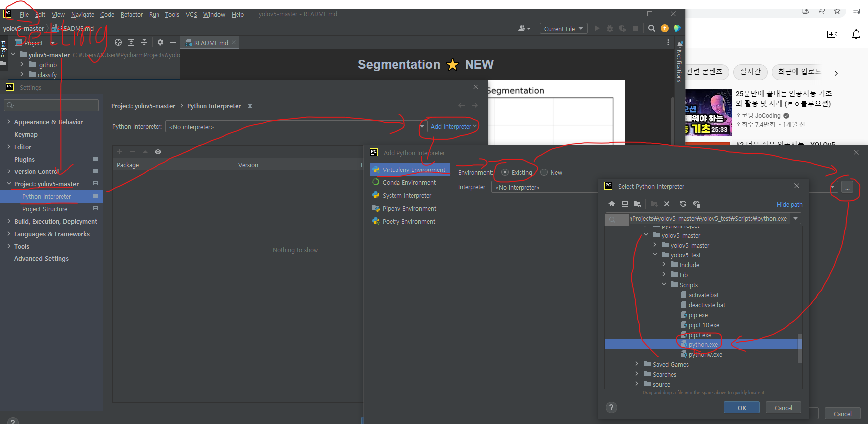Collapse Scripts folder in file tree
Image resolution: width=868 pixels, height=424 pixels.
click(664, 284)
